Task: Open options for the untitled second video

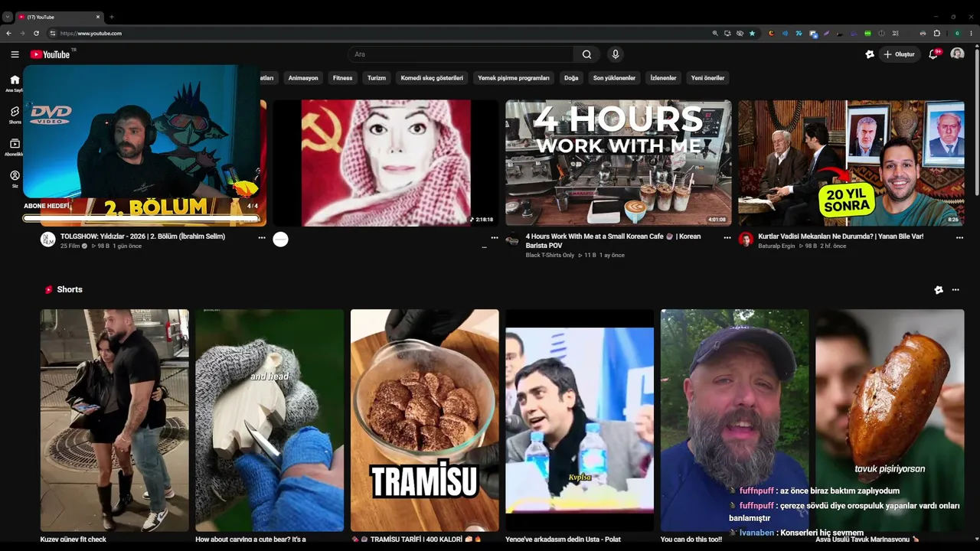Action: [x=495, y=238]
